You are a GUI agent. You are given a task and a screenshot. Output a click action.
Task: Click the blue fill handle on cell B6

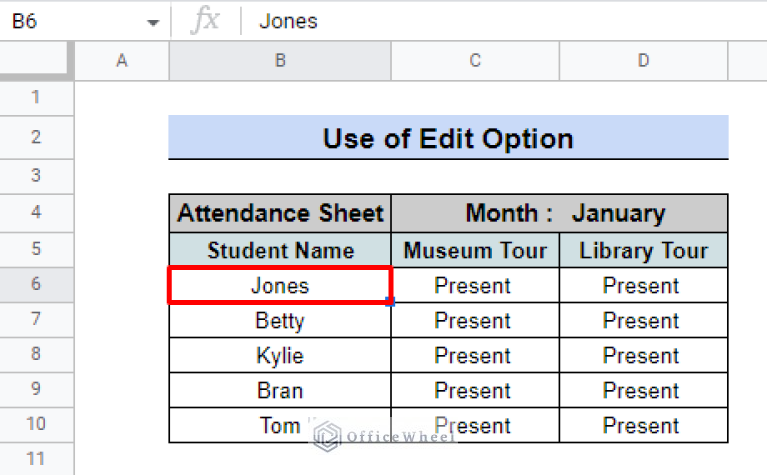390,301
